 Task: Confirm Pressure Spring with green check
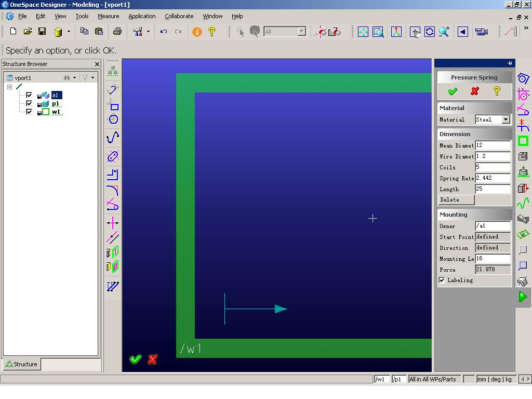[x=453, y=91]
